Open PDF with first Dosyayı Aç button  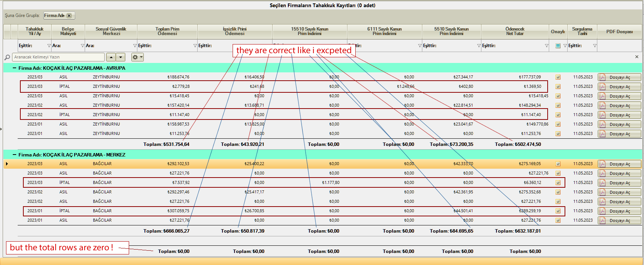coord(619,77)
